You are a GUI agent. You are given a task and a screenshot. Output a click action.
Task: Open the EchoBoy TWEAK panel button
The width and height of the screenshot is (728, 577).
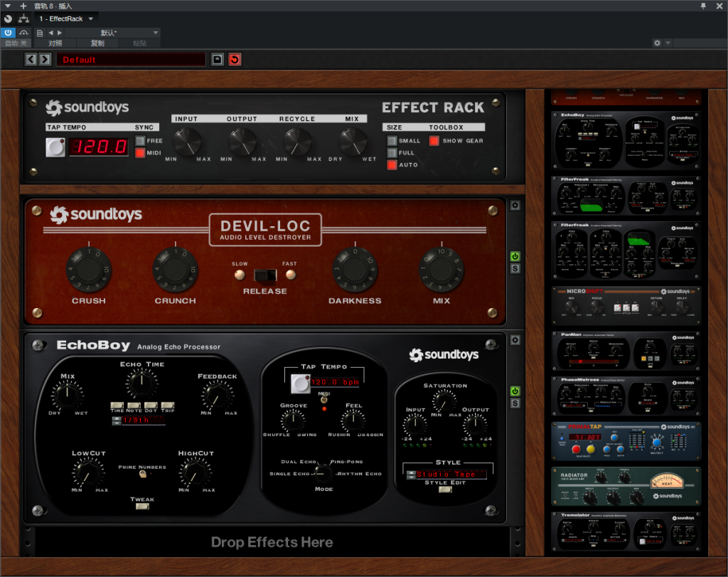pyautogui.click(x=142, y=507)
